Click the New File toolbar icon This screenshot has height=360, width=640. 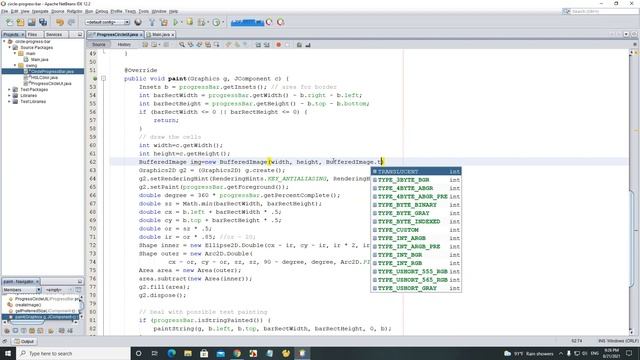click(9, 22)
